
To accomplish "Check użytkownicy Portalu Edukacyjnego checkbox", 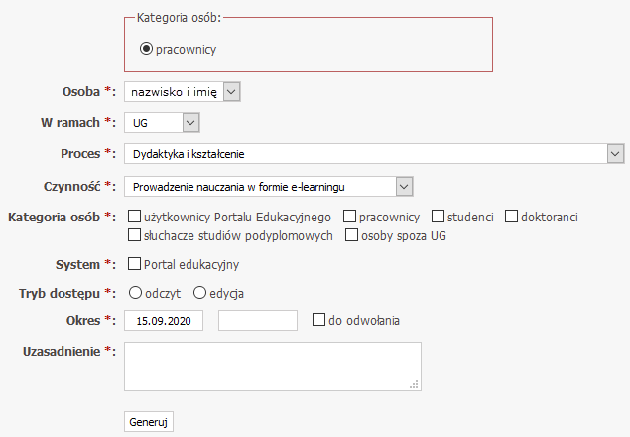I will (135, 216).
